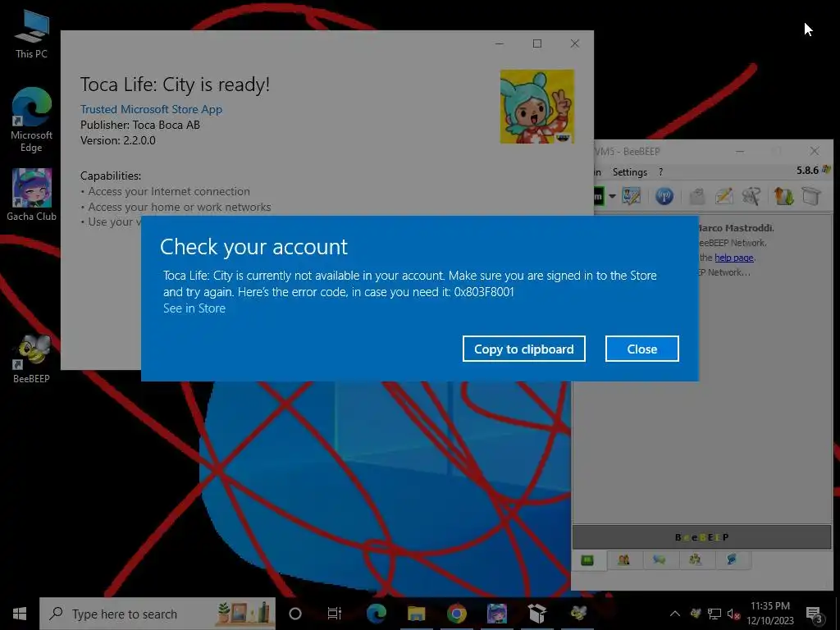Switch to the chat bubbles tab in BeeBEEP
Image resolution: width=840 pixels, height=630 pixels.
(660, 560)
